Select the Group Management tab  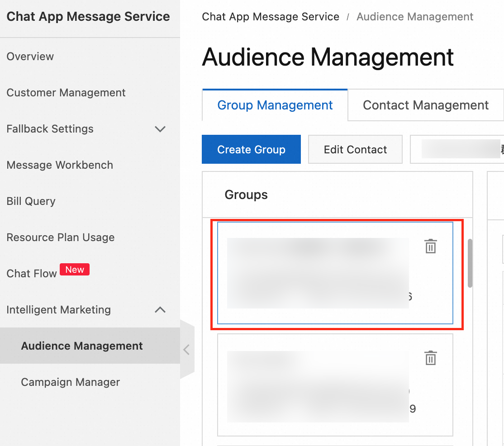[275, 105]
